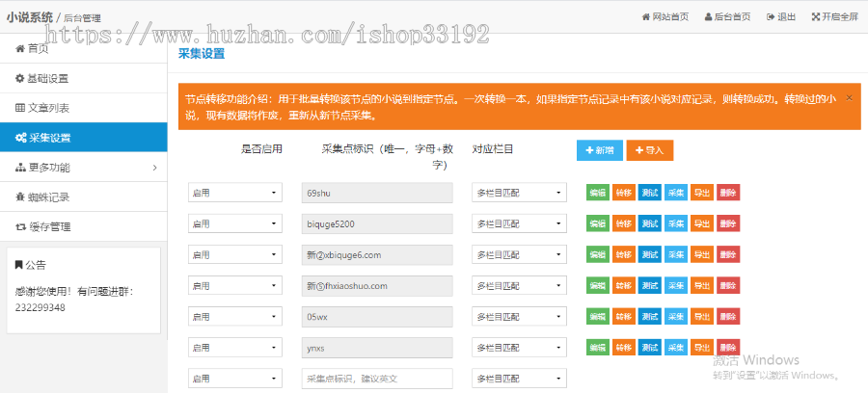Click 采集 for the ynxs row
868x393 pixels.
[676, 347]
